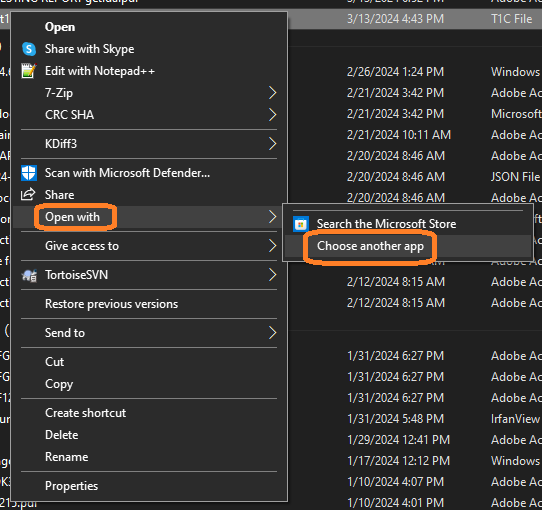
Task: Expand the Give access to submenu arrow
Action: point(273,246)
